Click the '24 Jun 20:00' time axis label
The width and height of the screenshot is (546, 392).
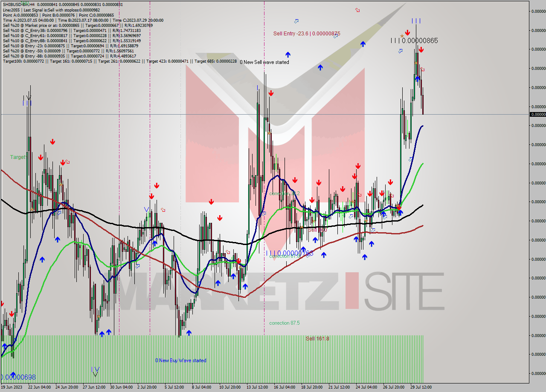[x=67, y=387]
